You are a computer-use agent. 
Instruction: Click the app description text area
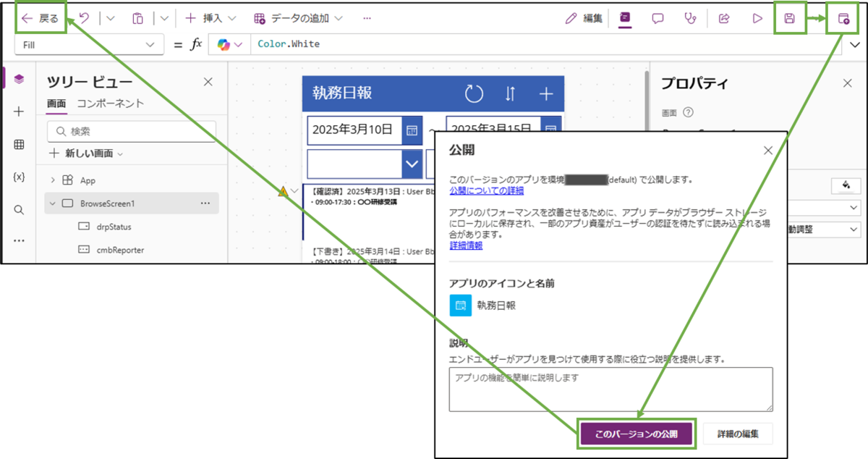coord(611,389)
